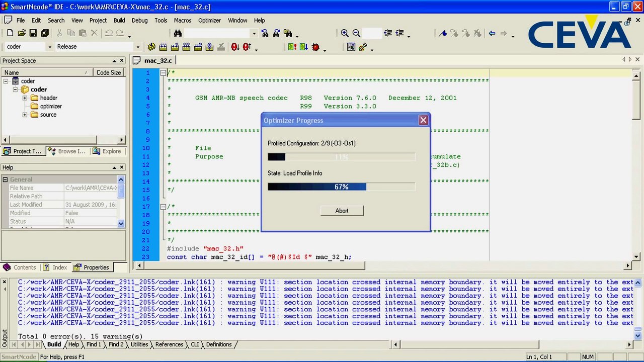Click the Profiled Configuration progress bar
644x362 pixels.
click(x=342, y=157)
